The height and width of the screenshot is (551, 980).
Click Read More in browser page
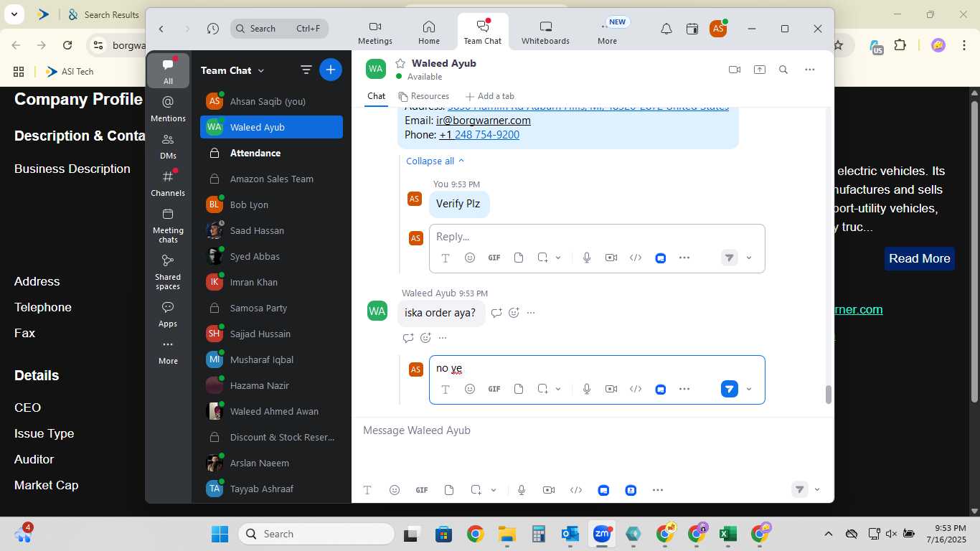point(919,258)
